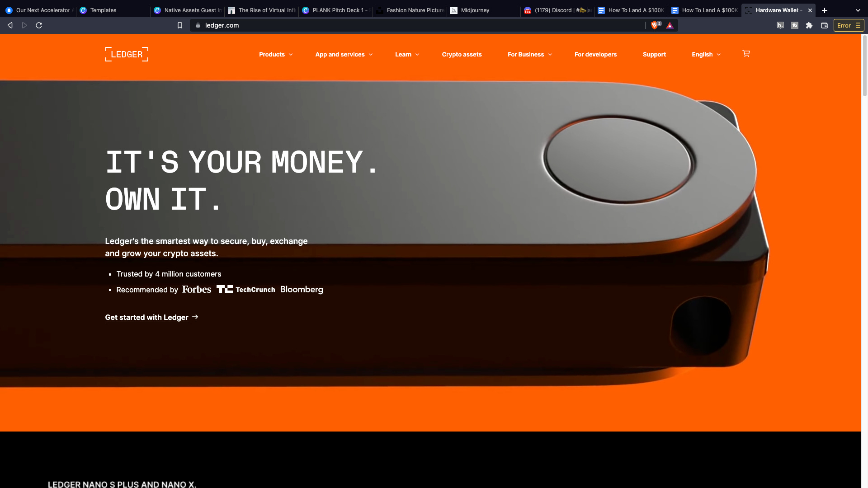Open the shopping cart icon

click(746, 54)
